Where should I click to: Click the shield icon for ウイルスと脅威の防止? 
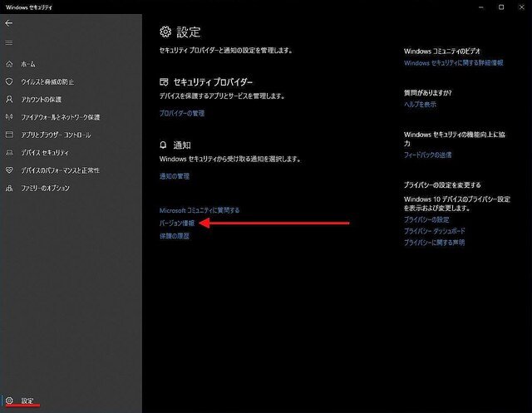[x=9, y=81]
